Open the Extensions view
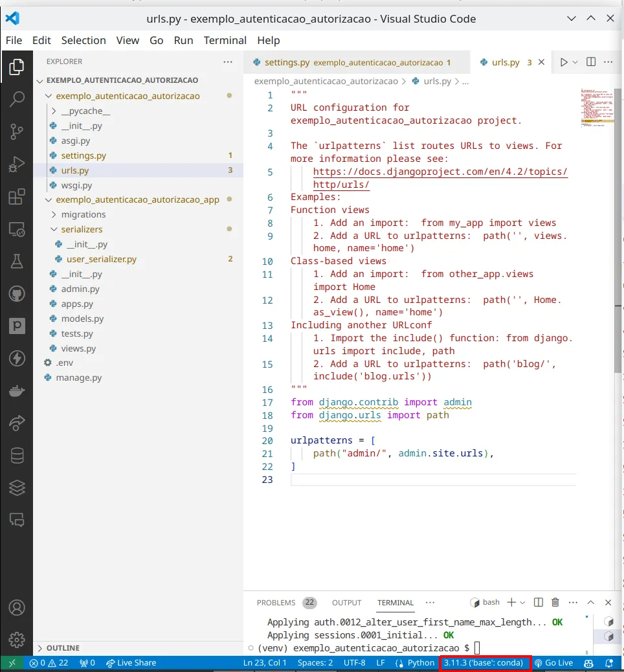624x672 pixels. point(17,197)
